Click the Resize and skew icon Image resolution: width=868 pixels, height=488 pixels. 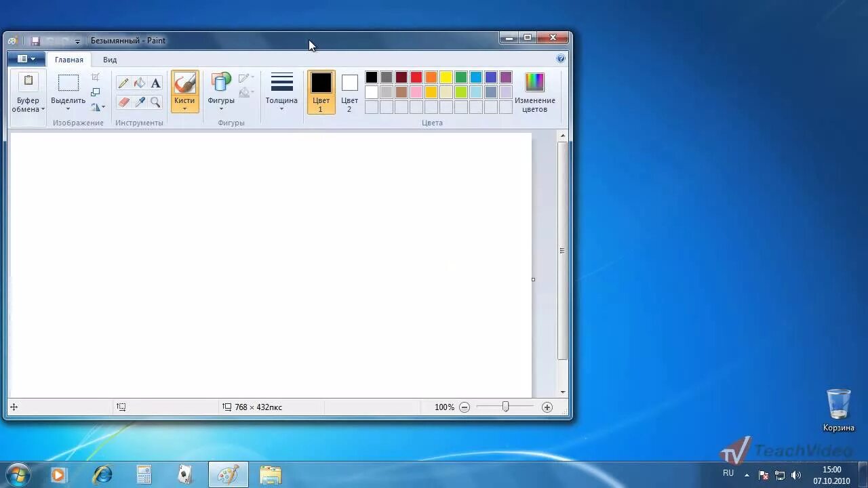coord(96,92)
